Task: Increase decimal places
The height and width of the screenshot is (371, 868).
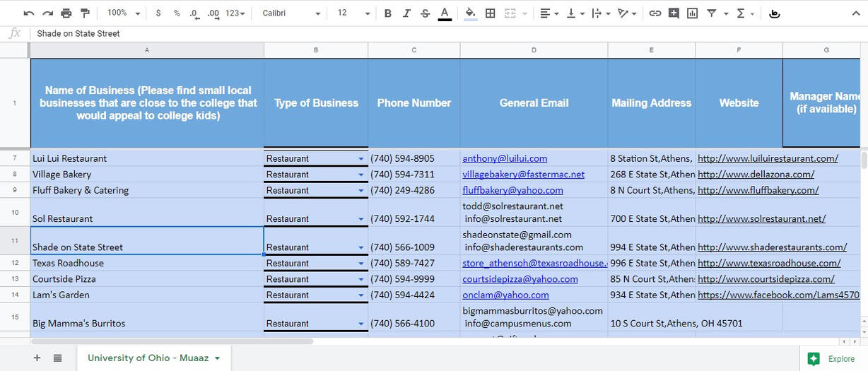Action: 213,13
